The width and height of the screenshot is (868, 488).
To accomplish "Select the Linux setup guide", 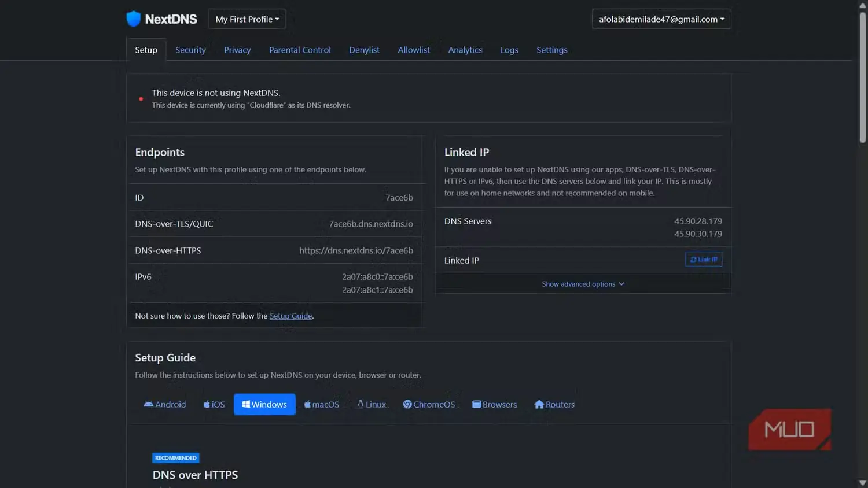I will 372,404.
